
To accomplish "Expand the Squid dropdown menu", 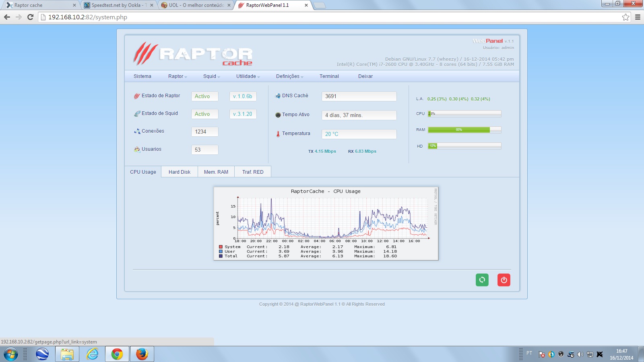I will pos(212,76).
